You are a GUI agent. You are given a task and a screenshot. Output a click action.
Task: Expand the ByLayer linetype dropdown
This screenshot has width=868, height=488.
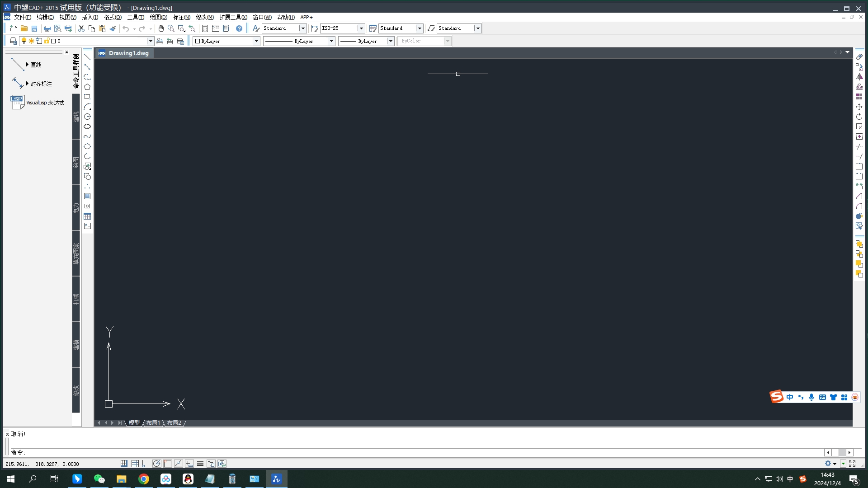click(x=331, y=41)
